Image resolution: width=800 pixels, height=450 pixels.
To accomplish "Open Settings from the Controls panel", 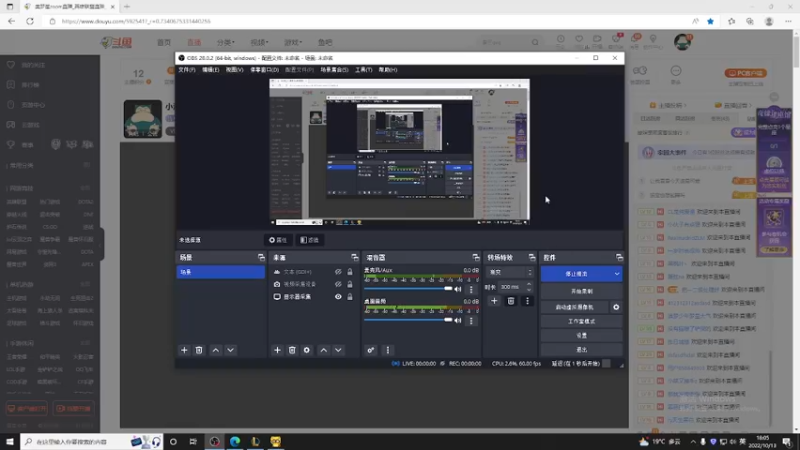I will (582, 335).
